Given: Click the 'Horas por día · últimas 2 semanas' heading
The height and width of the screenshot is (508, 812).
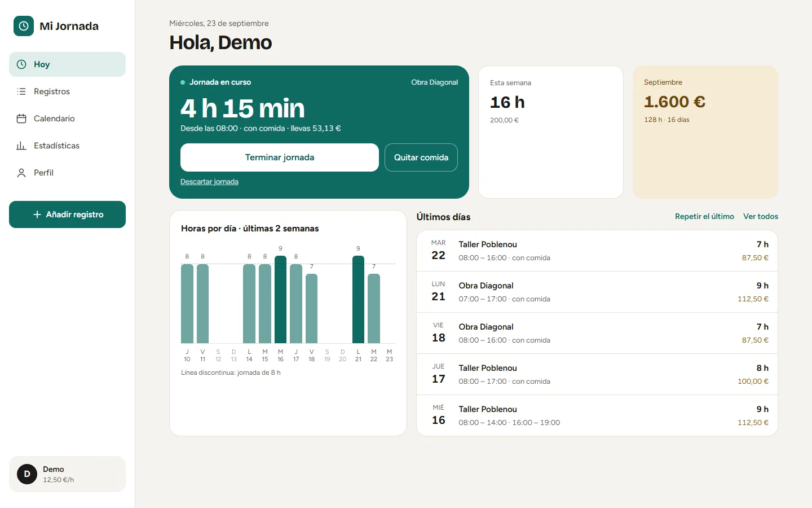Looking at the screenshot, I should point(250,229).
